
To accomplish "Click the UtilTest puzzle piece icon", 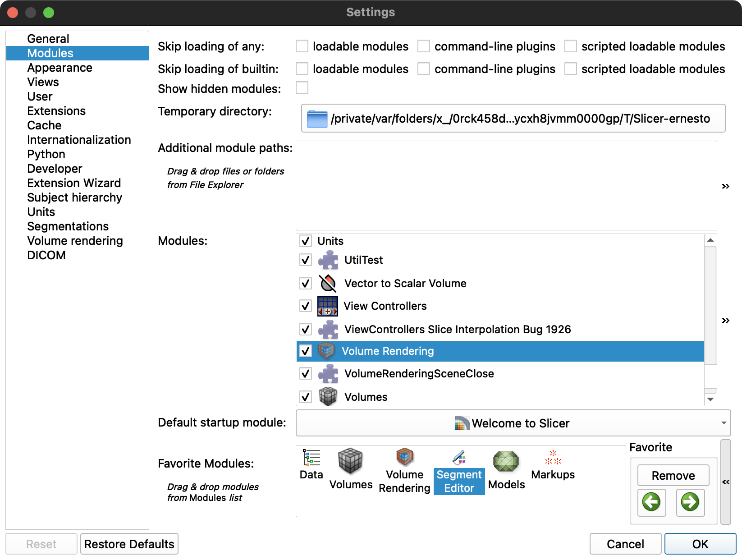I will (x=328, y=260).
